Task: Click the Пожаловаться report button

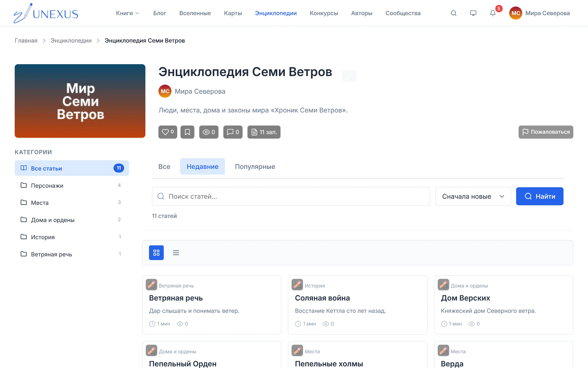Action: [546, 132]
